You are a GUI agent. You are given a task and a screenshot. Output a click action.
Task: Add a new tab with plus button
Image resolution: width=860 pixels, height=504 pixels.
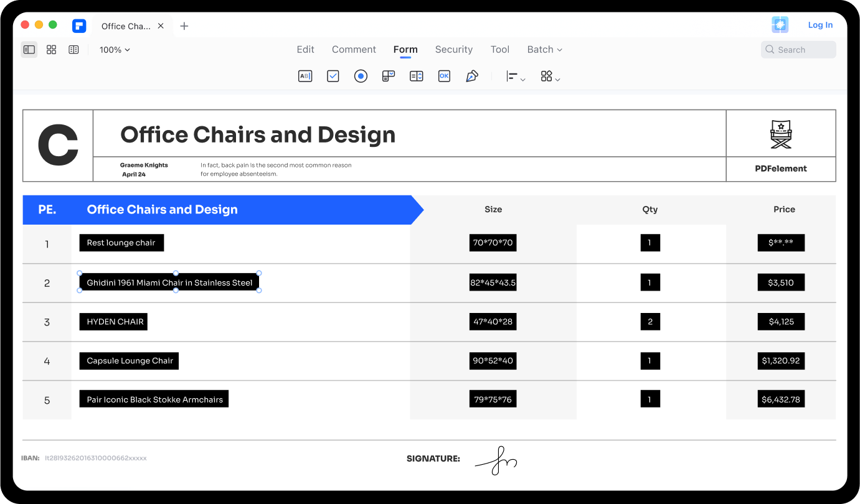(184, 26)
